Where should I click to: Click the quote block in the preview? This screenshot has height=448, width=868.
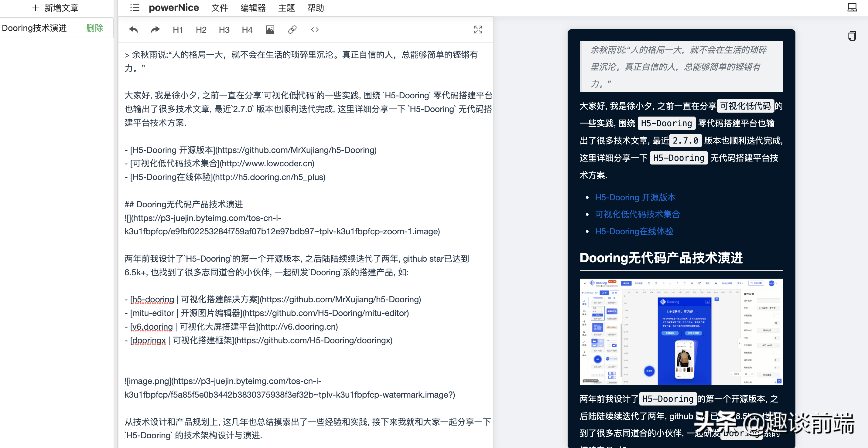(x=681, y=67)
